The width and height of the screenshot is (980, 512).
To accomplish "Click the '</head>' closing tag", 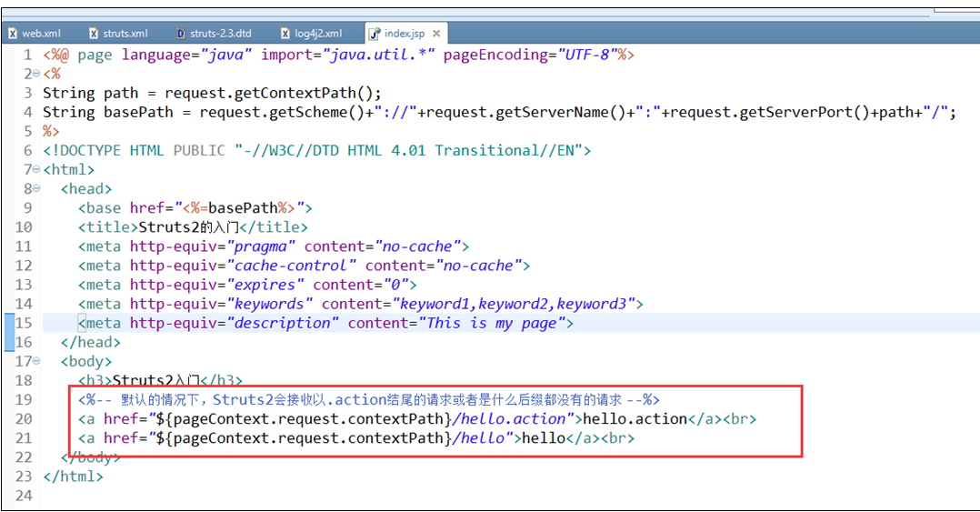I will coord(91,342).
